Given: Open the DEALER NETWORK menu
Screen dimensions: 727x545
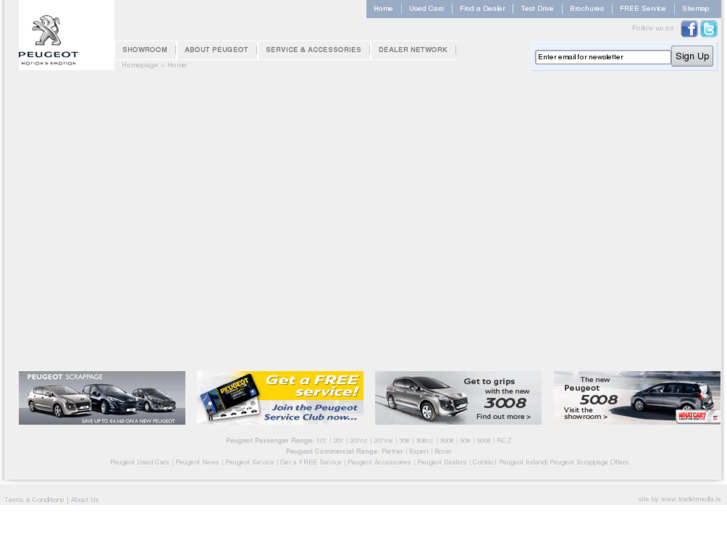Looking at the screenshot, I should pos(413,50).
